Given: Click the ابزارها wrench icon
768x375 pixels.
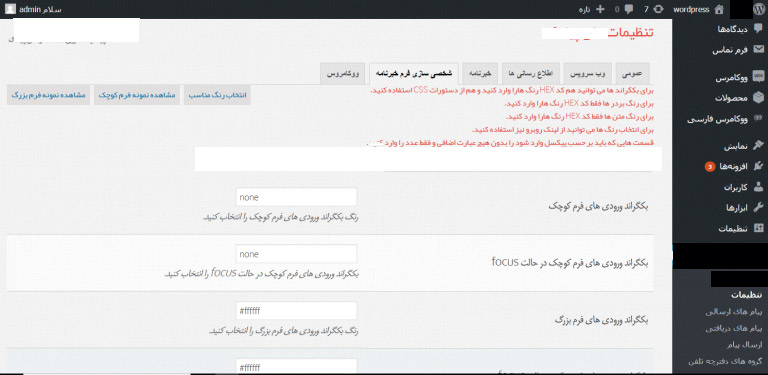Looking at the screenshot, I should click(759, 207).
